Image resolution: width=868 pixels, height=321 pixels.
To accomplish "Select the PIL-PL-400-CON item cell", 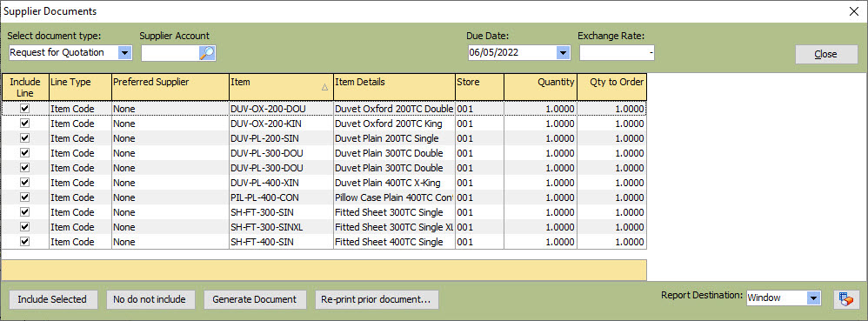I will (281, 197).
